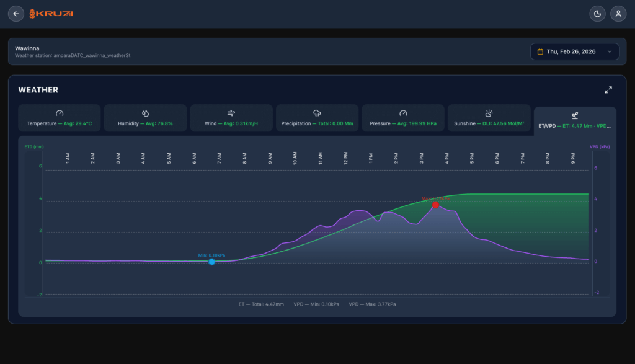Click the blue Min VPD marker
This screenshot has width=635, height=364.
211,262
